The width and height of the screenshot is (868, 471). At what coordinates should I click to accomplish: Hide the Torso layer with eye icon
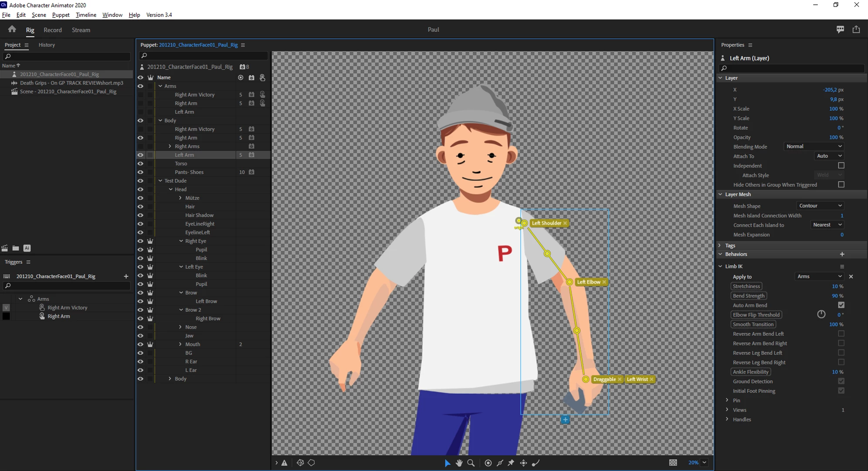[140, 164]
